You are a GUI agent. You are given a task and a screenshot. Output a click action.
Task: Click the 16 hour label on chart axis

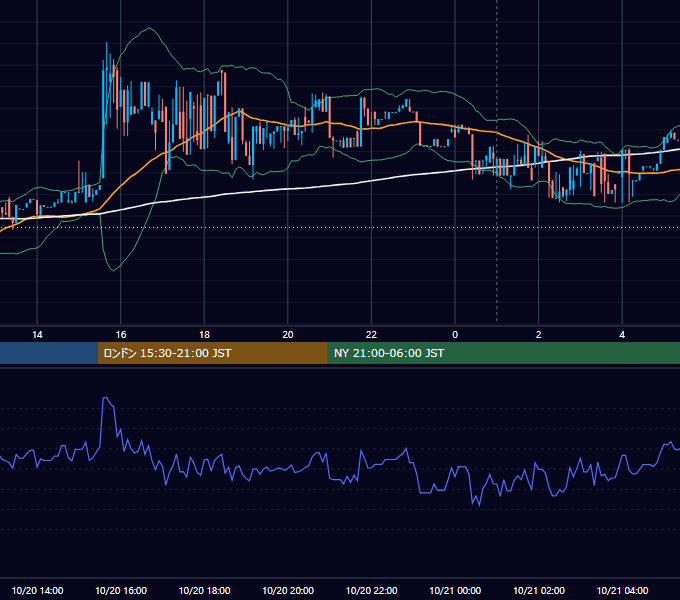(121, 335)
